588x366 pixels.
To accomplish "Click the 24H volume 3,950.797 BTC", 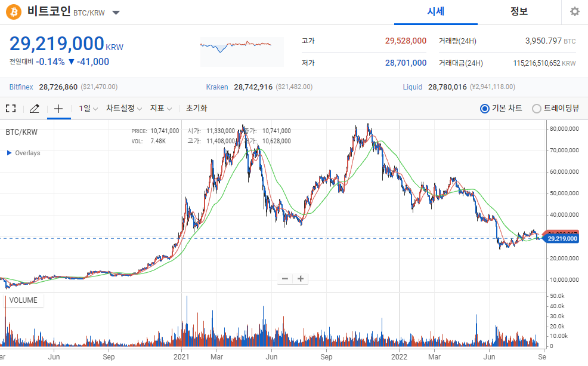I will pyautogui.click(x=550, y=41).
